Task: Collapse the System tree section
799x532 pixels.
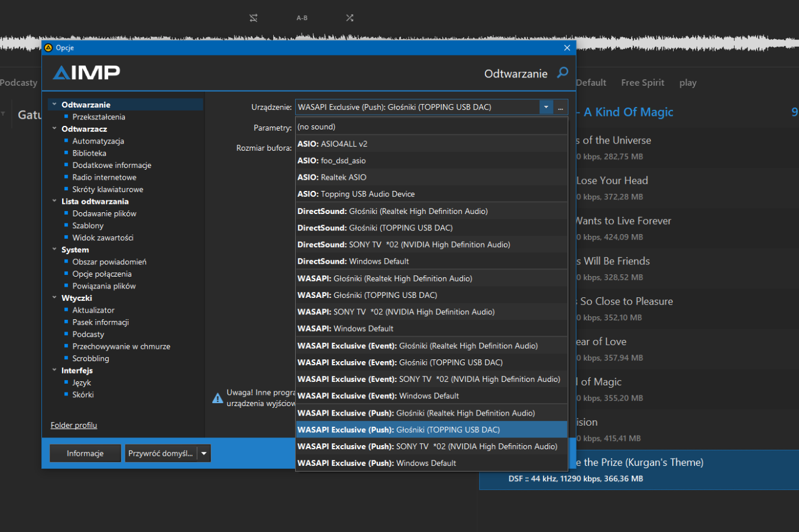Action: (54, 249)
